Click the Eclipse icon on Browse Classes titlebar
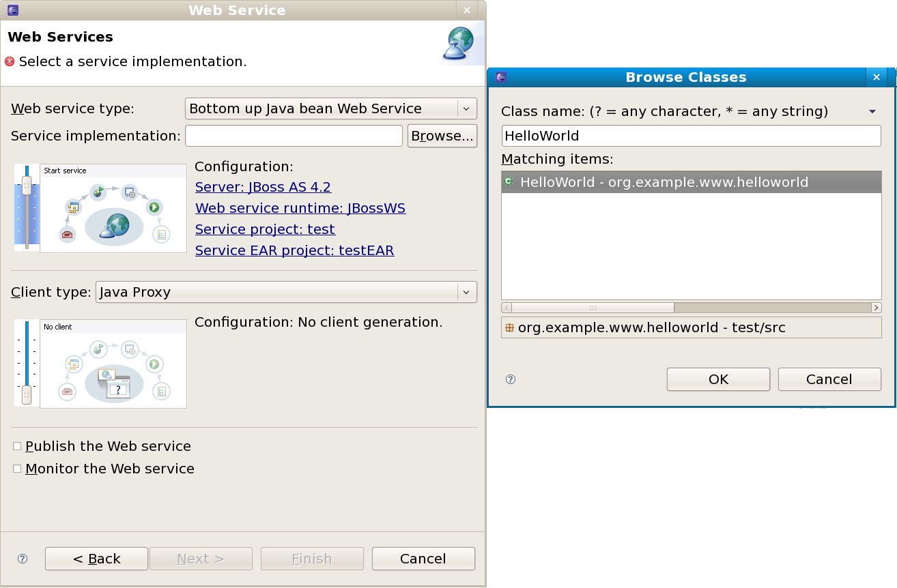The width and height of the screenshot is (897, 588). point(501,77)
